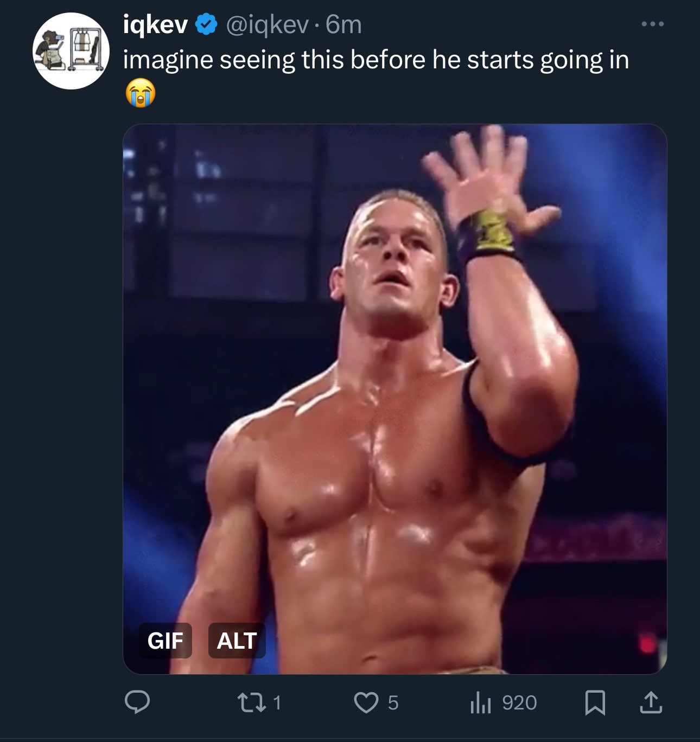Click the repost count of 1

click(277, 703)
